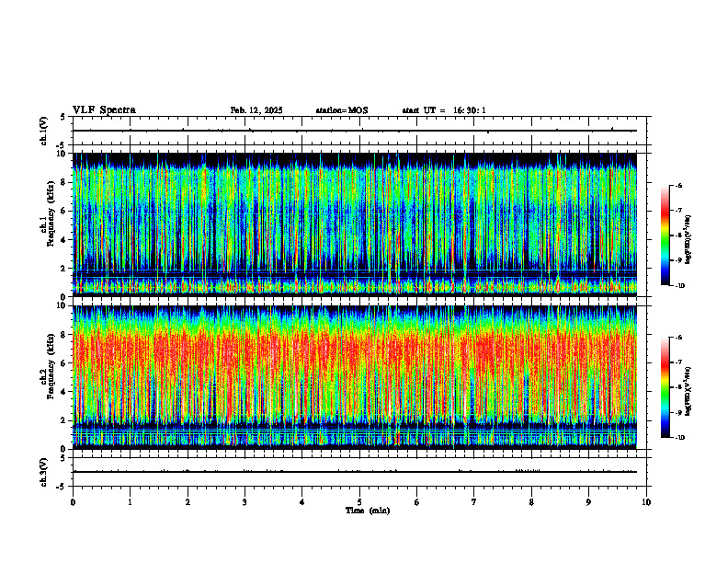Click time-axis tick label "6"

pyautogui.click(x=417, y=502)
